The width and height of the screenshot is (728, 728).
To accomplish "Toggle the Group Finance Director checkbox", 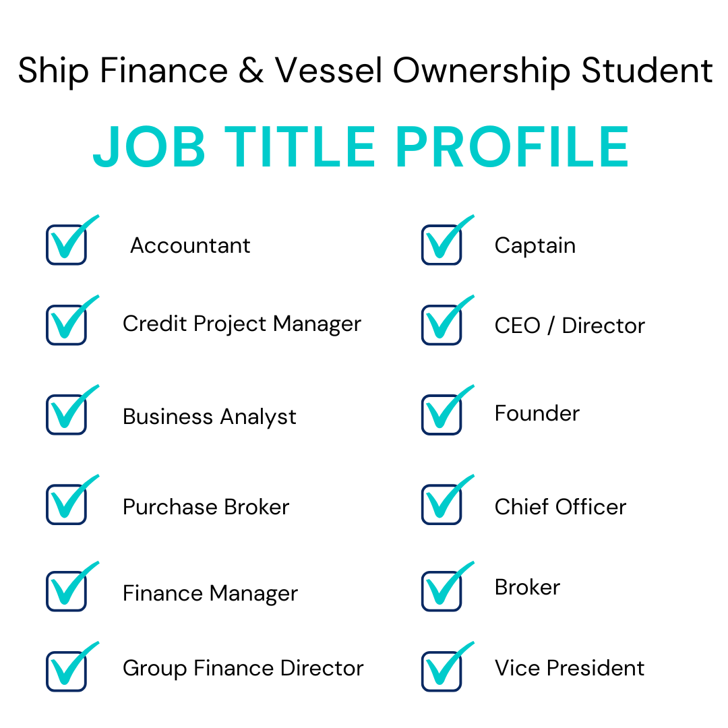I will pos(66,671).
